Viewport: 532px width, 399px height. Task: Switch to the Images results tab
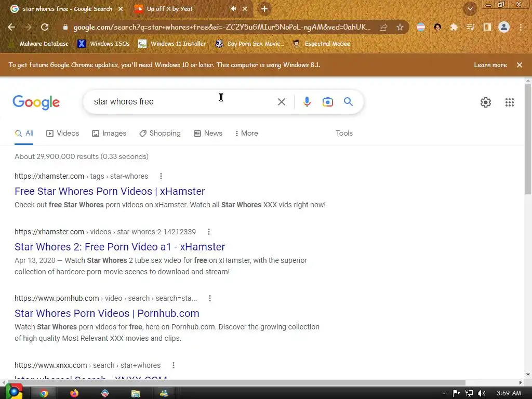pos(109,134)
